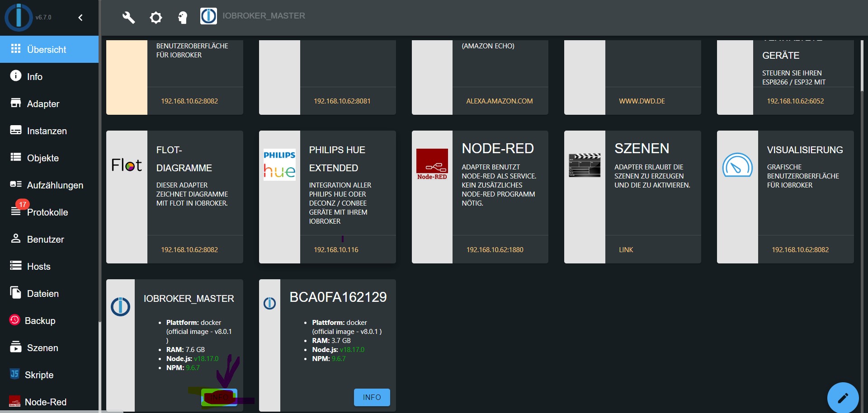868x413 pixels.
Task: Switch to the Adapter section
Action: [44, 103]
